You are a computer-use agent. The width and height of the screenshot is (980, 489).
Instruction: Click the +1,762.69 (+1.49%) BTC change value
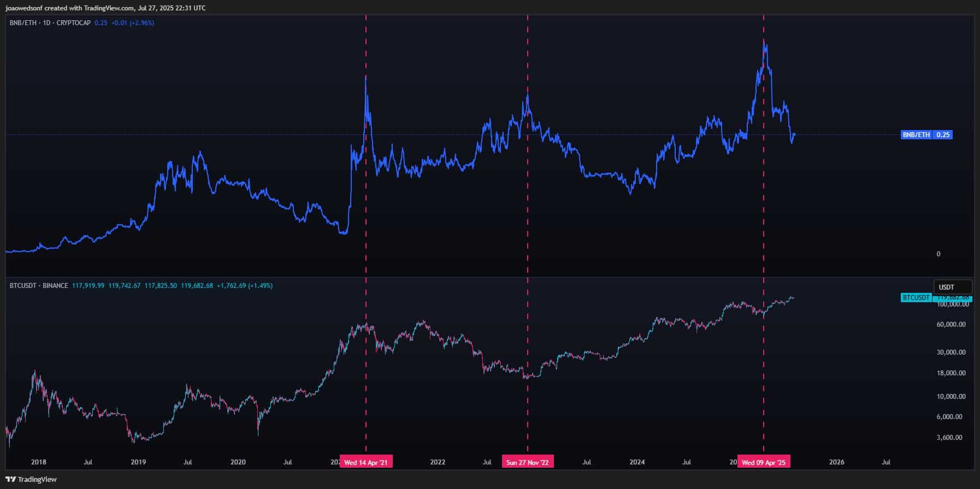click(244, 286)
